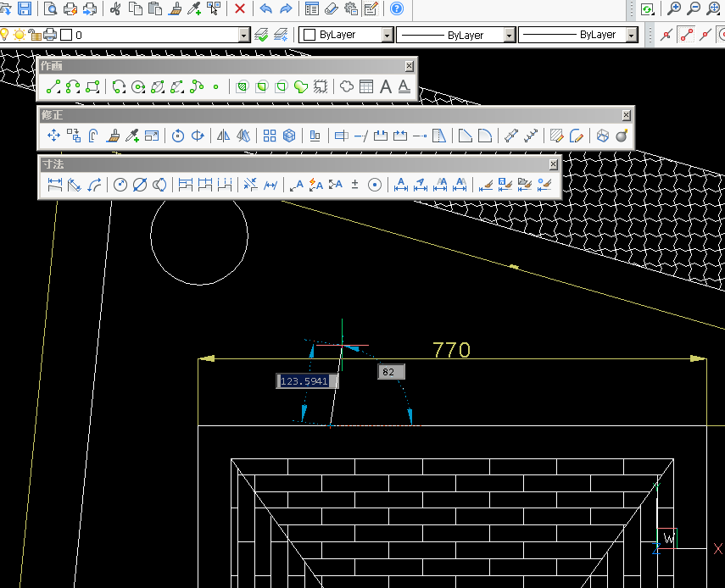Click the layer color swatch box
Image resolution: width=725 pixels, height=588 pixels.
coord(65,36)
